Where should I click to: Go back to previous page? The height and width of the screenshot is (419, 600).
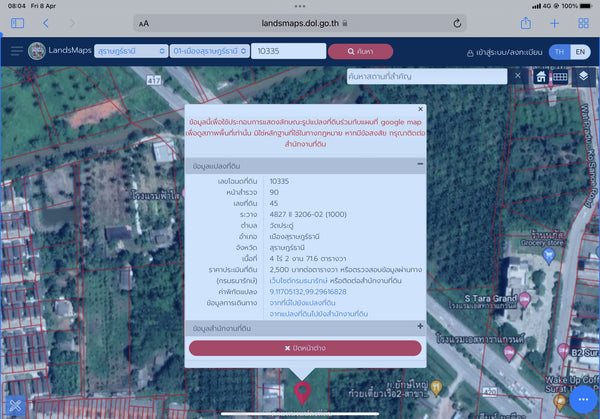[x=46, y=23]
